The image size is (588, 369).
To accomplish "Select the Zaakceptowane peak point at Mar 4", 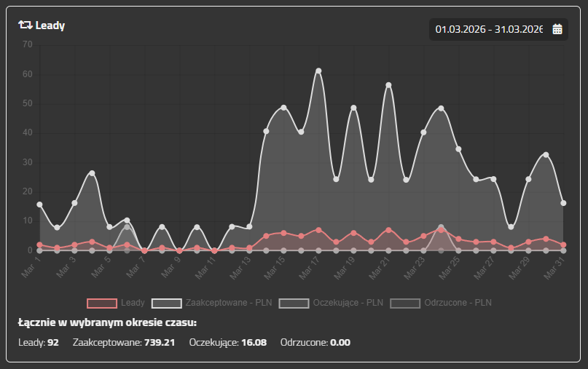I will [92, 173].
